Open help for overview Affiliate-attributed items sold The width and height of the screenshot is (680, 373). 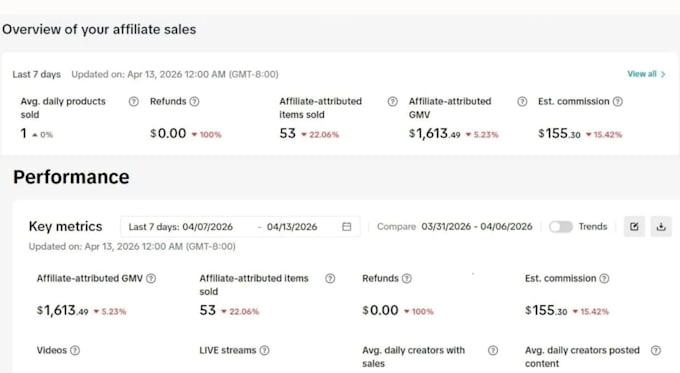[x=392, y=101]
